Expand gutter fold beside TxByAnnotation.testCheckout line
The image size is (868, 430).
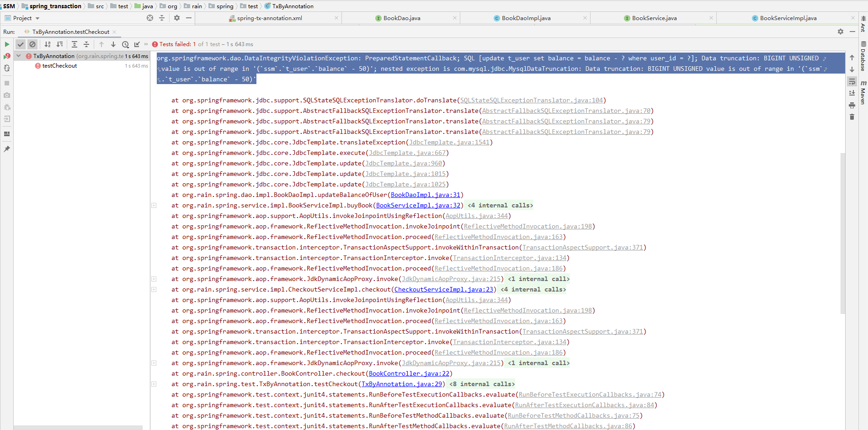click(x=154, y=384)
